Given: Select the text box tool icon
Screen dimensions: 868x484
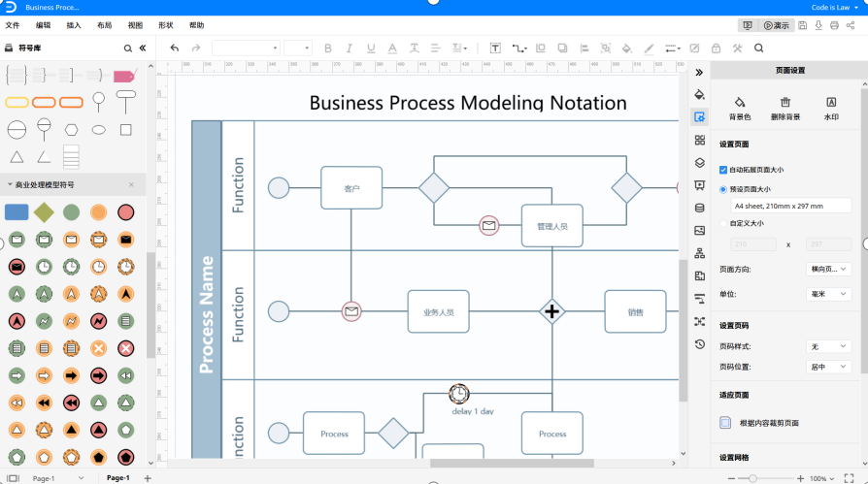Looking at the screenshot, I should [x=495, y=48].
